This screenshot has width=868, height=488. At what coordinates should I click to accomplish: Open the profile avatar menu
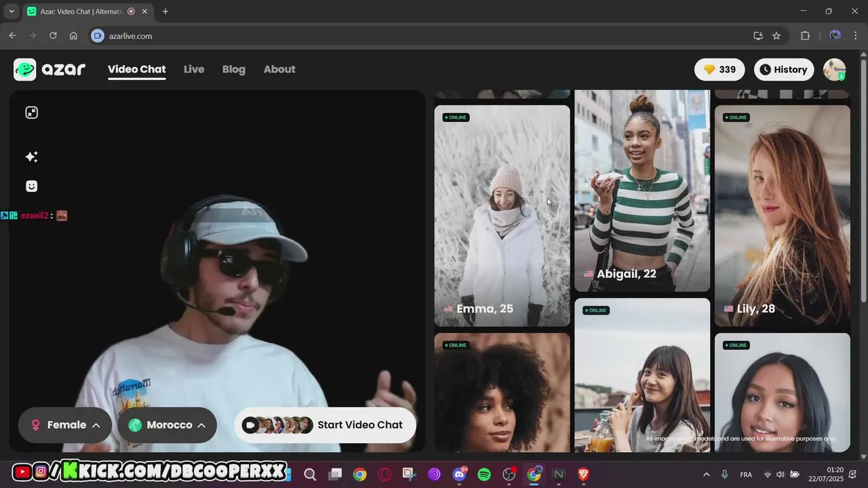click(834, 69)
